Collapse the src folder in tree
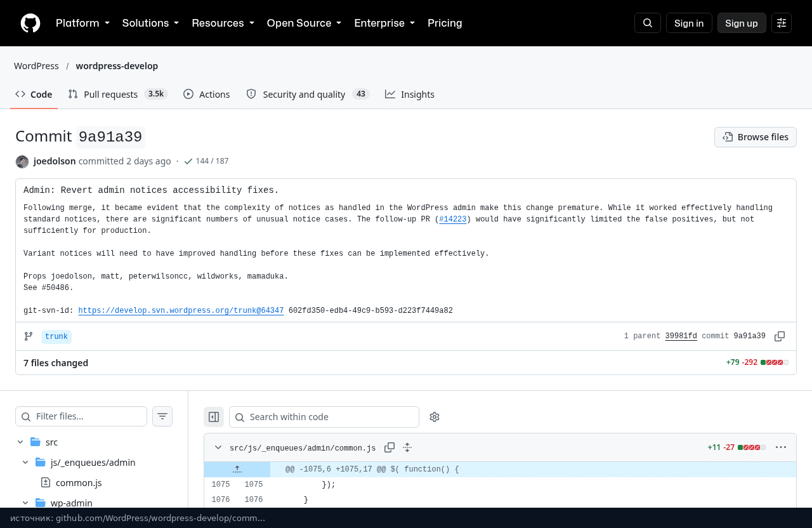Image resolution: width=812 pixels, height=528 pixels. [20, 442]
